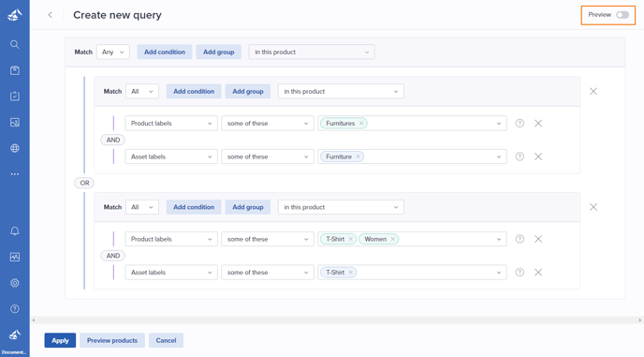Click the horizontal scrollbar track
This screenshot has height=357, width=644.
pos(337,320)
